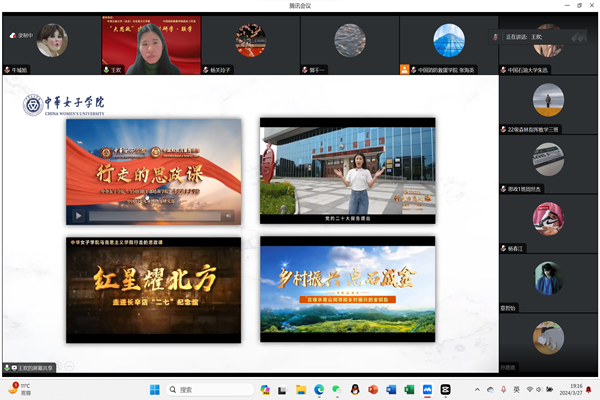
Task: Select the 乡村振兴 landscape video thumbnail
Action: 348,282
